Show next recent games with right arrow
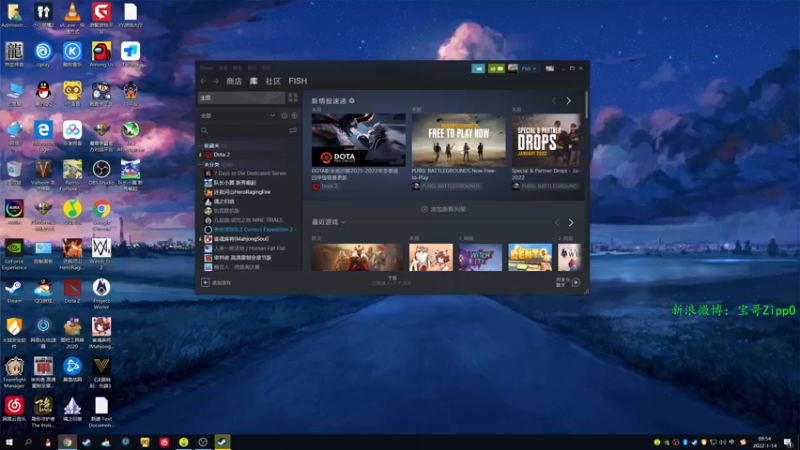 click(x=571, y=222)
